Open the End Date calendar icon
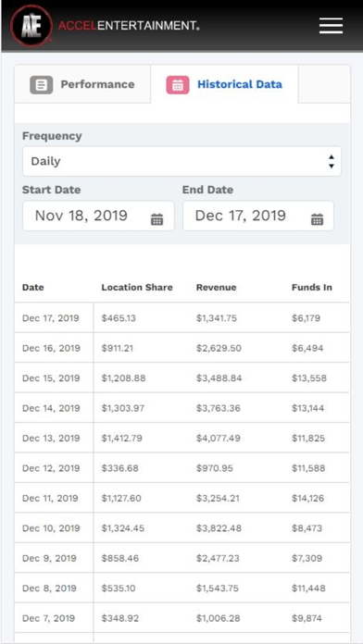The image size is (363, 644). coord(317,219)
